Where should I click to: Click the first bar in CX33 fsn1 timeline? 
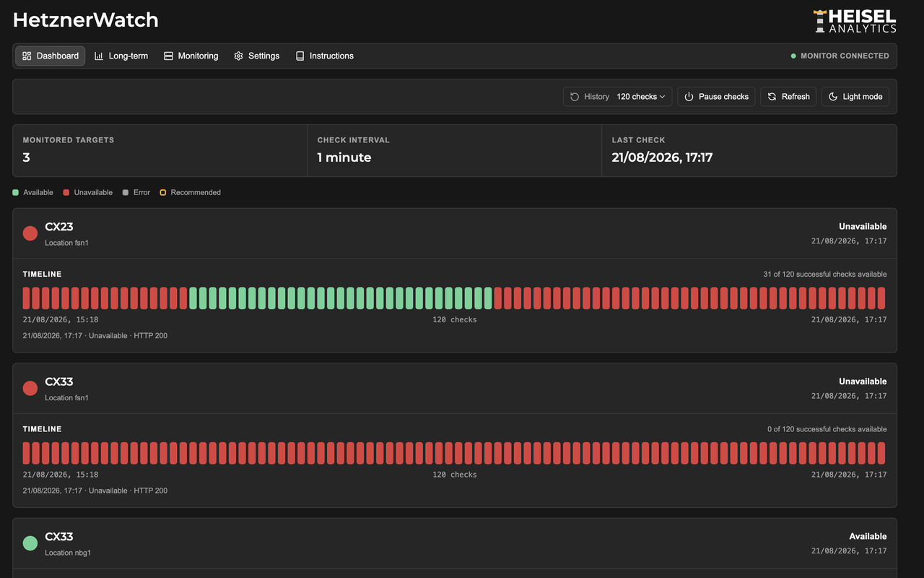point(27,453)
